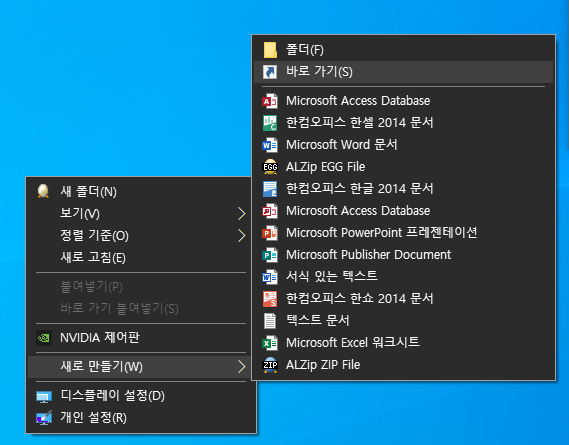The width and height of the screenshot is (569, 445).
Task: Click the 새로 만들기(W) submenu chevron
Action: pos(241,367)
